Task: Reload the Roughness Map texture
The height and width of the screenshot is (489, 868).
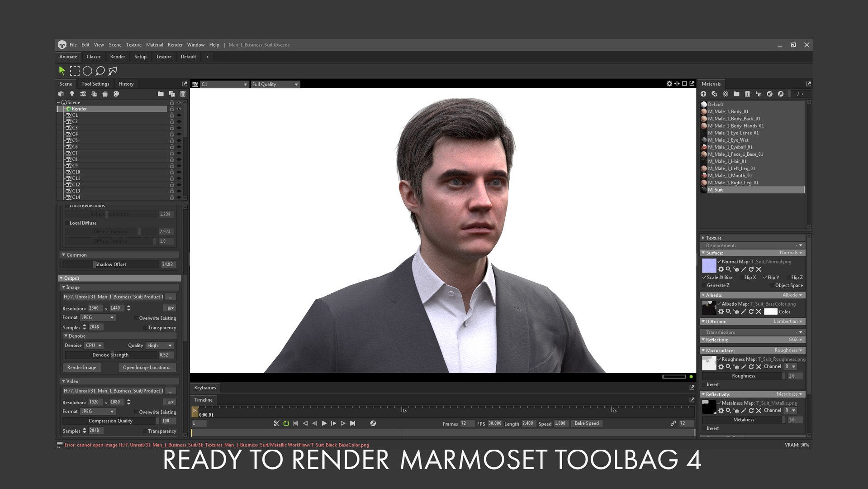Action: click(751, 367)
